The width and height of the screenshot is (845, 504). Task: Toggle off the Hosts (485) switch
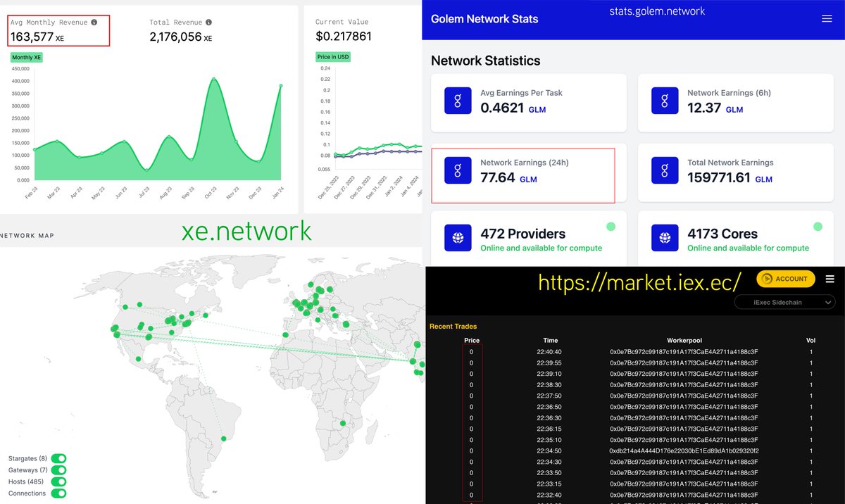(x=60, y=481)
